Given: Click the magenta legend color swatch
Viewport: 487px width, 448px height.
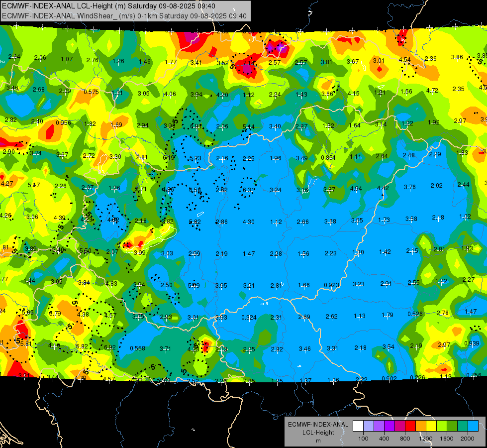Looking at the screenshot, I should [x=400, y=426].
